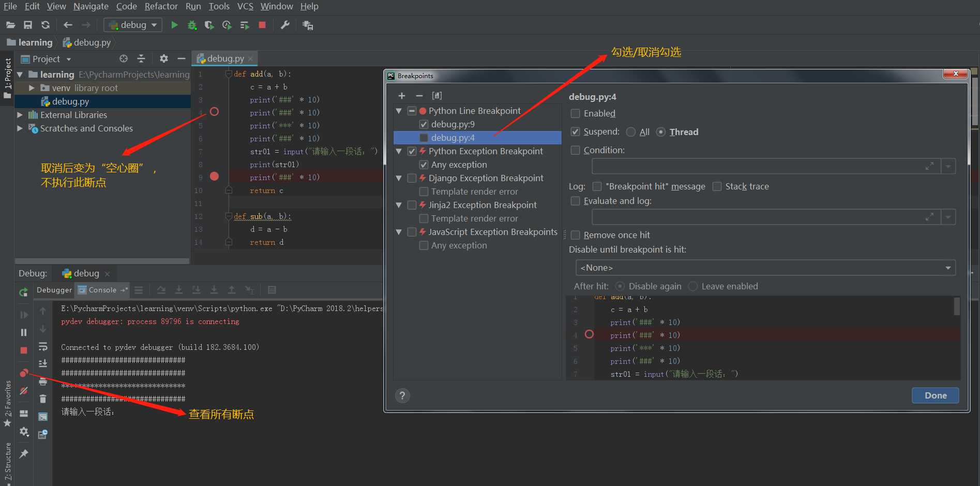980x486 pixels.
Task: Run the debug configuration with green play button
Action: coord(174,25)
